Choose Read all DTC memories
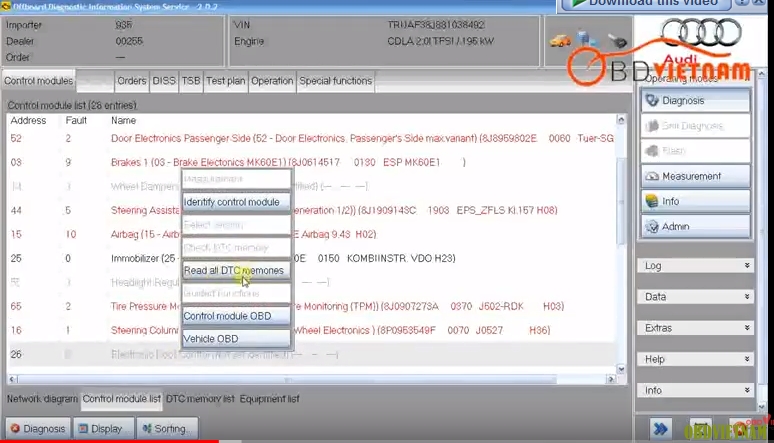This screenshot has height=443, width=774. (x=236, y=270)
